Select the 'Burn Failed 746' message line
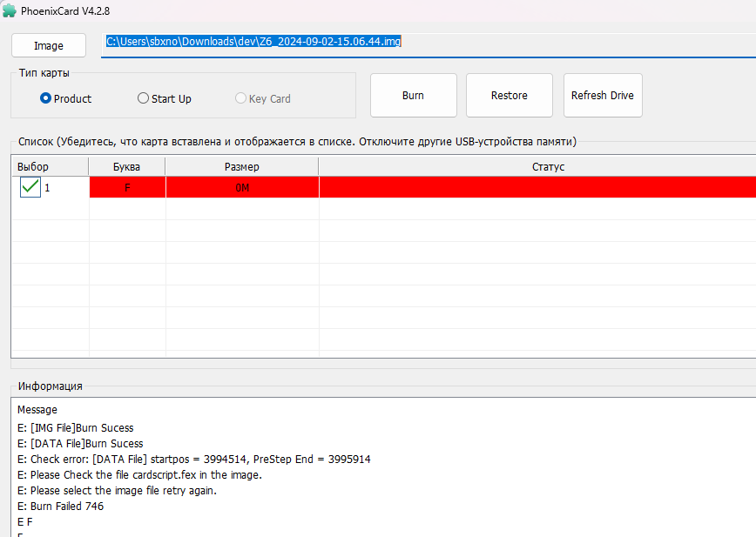Image resolution: width=756 pixels, height=537 pixels. pos(60,507)
